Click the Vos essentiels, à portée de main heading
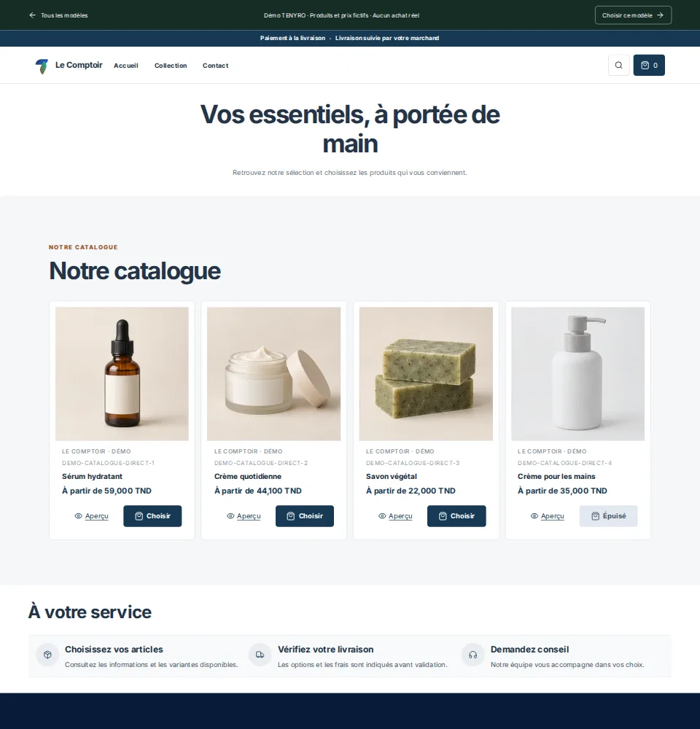The height and width of the screenshot is (729, 700). pyautogui.click(x=350, y=129)
